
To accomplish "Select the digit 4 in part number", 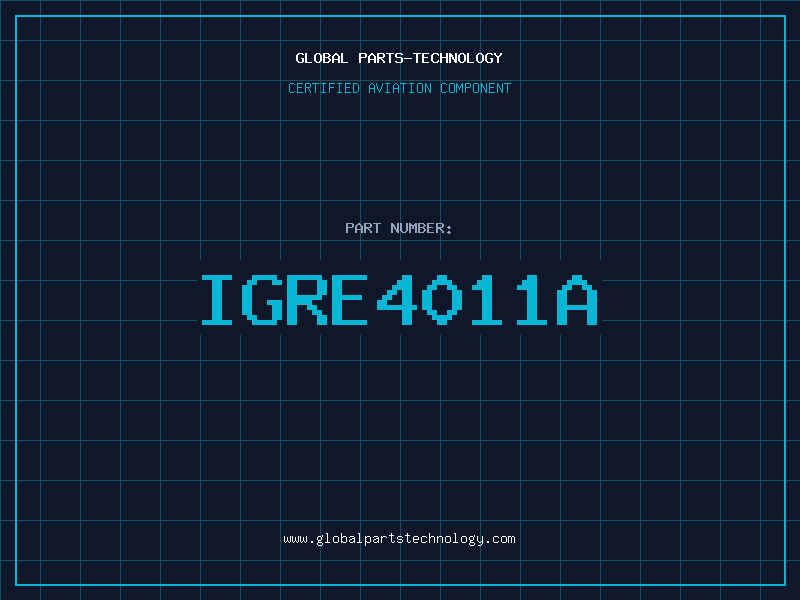I will point(397,300).
